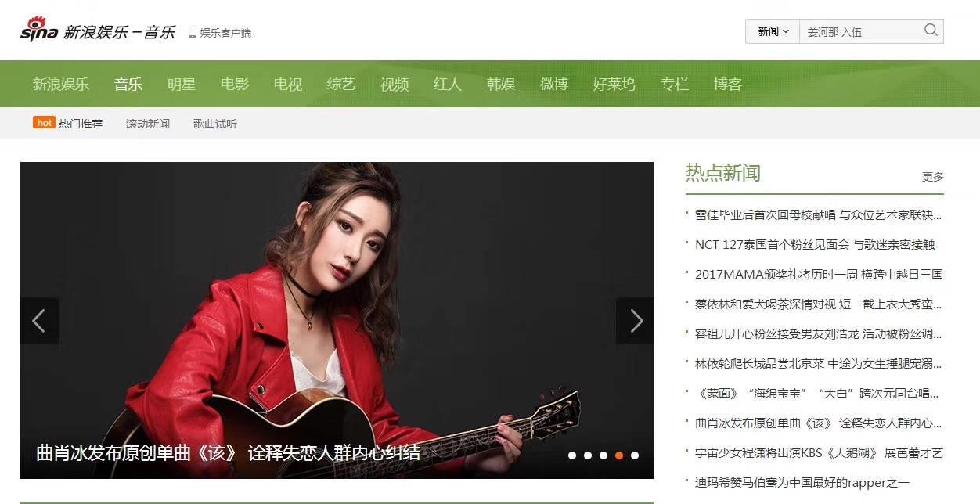
Task: Click the Sina logo
Action: (39, 30)
